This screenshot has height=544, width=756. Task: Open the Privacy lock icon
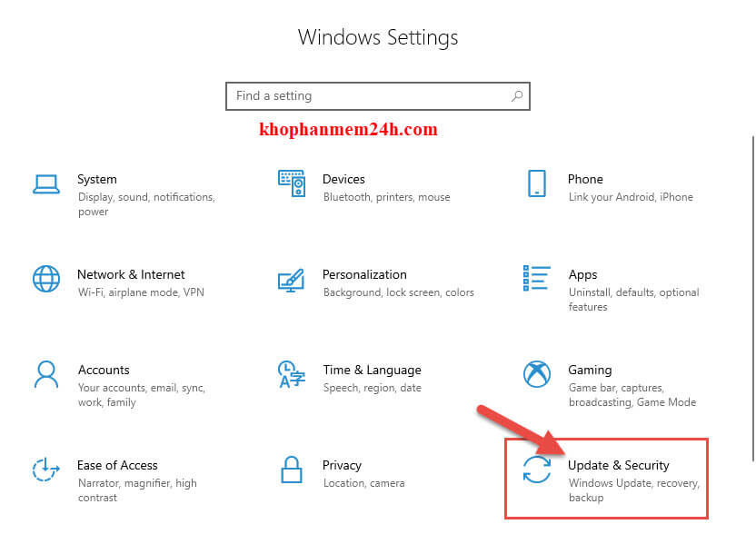pyautogui.click(x=292, y=470)
